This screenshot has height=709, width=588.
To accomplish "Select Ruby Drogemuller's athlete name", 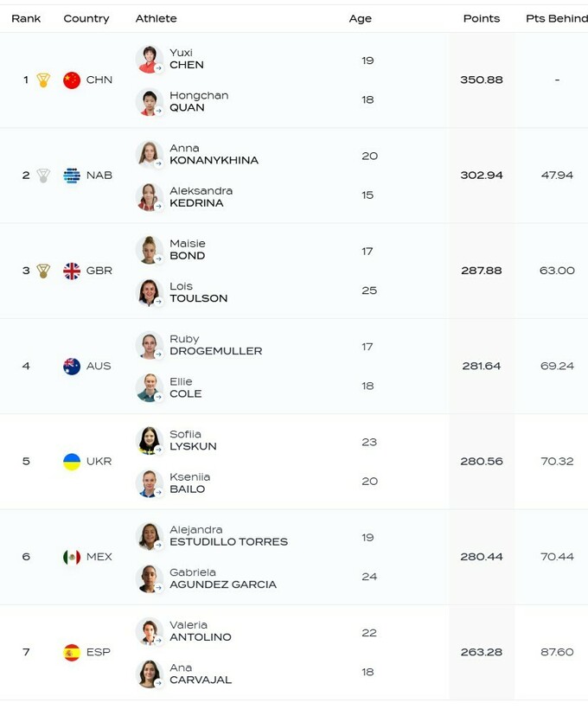I will (215, 345).
